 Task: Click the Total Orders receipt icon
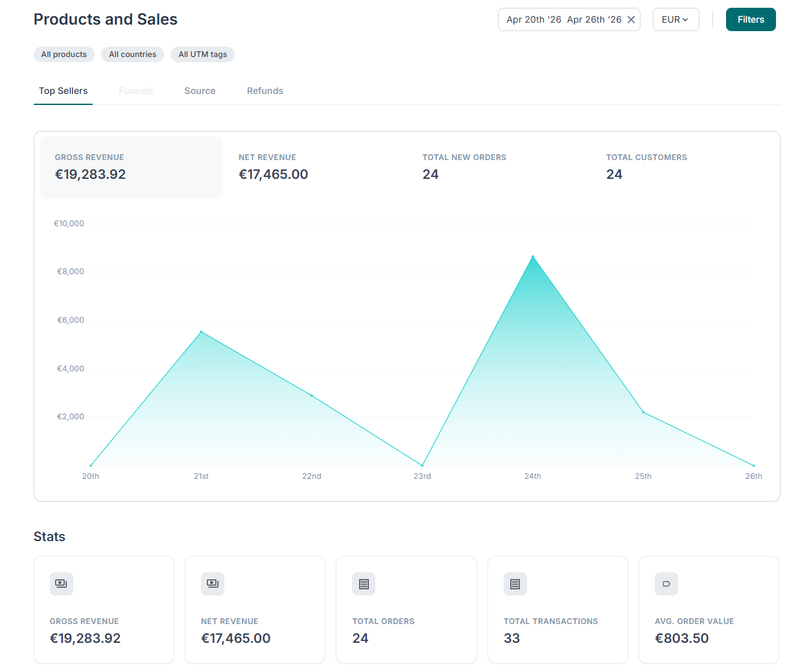click(364, 584)
